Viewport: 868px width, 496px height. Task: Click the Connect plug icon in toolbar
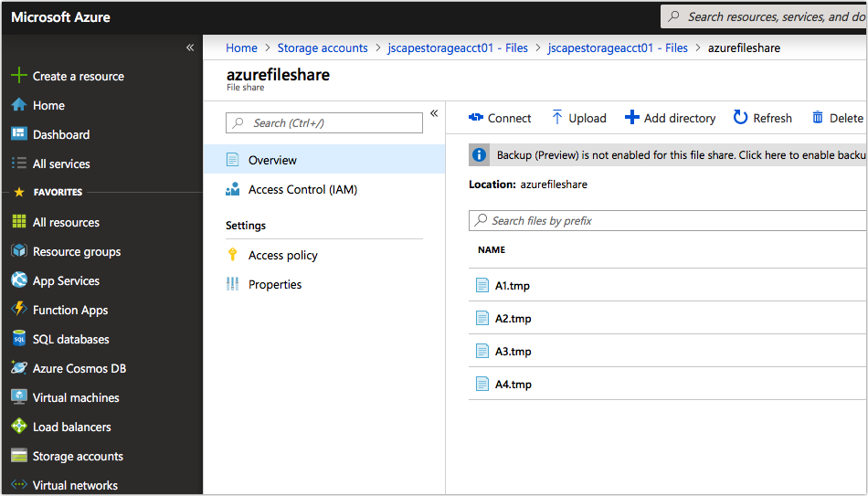click(x=475, y=117)
